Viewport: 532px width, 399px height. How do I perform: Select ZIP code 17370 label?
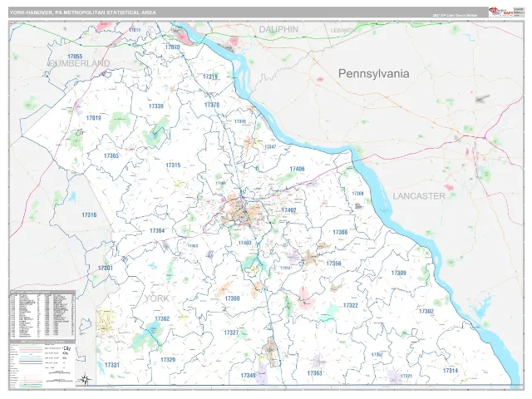[212, 105]
